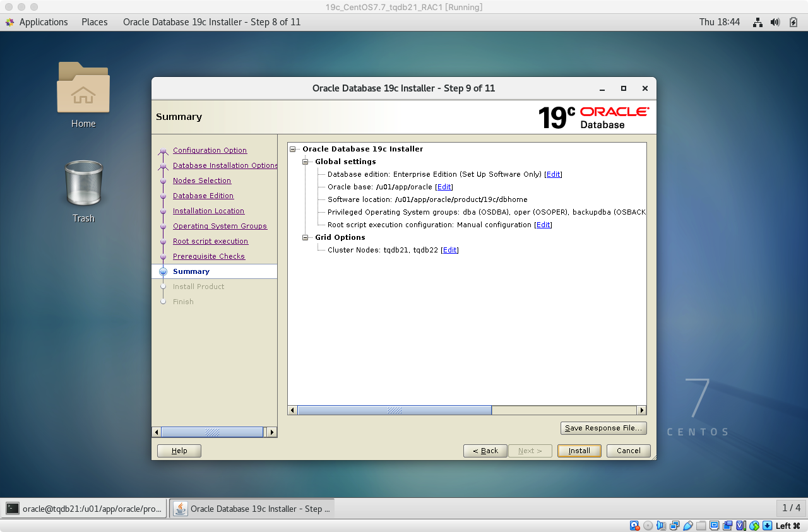Go to Database Edition step
Image resolution: width=808 pixels, height=532 pixels.
click(x=203, y=196)
